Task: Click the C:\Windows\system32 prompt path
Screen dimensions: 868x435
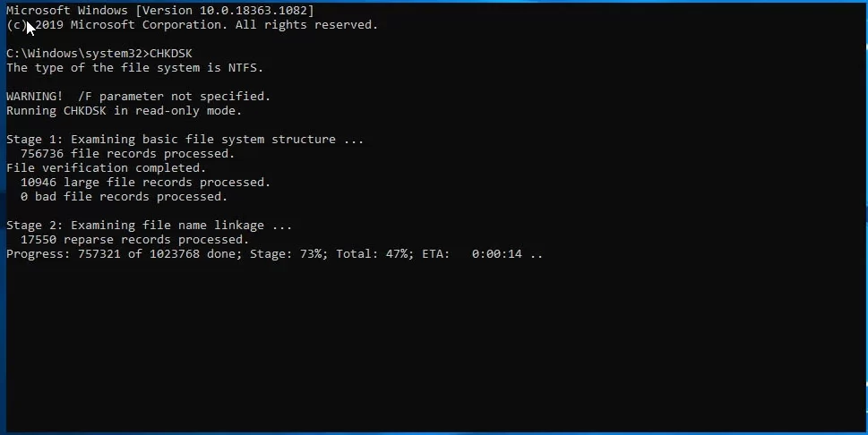Action: coord(74,53)
